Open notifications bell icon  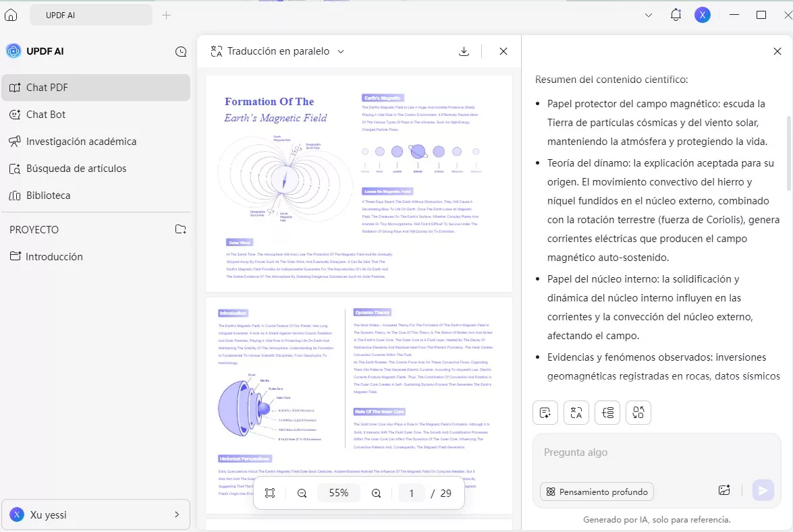pos(676,15)
